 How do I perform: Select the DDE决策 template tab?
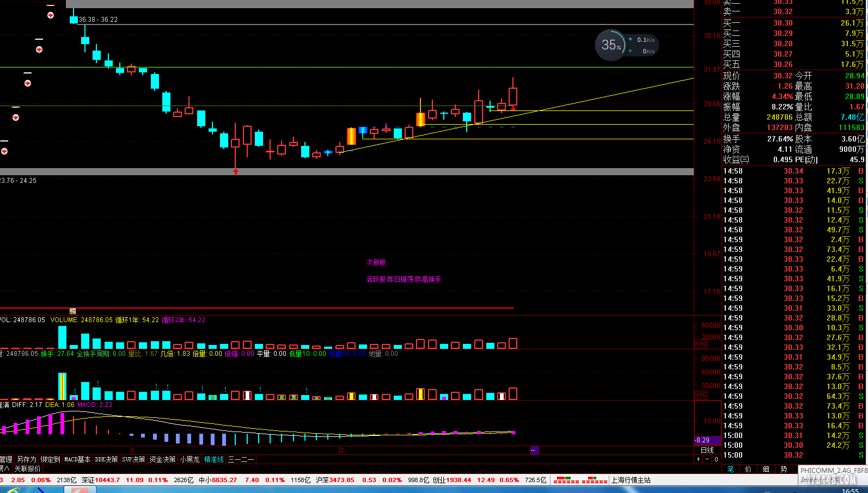click(106, 459)
